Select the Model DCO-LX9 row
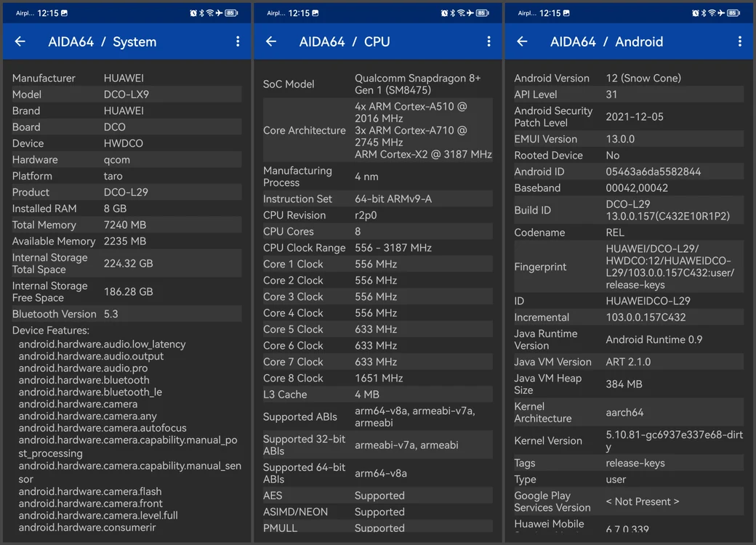Screen dimensions: 756x545 pos(126,94)
